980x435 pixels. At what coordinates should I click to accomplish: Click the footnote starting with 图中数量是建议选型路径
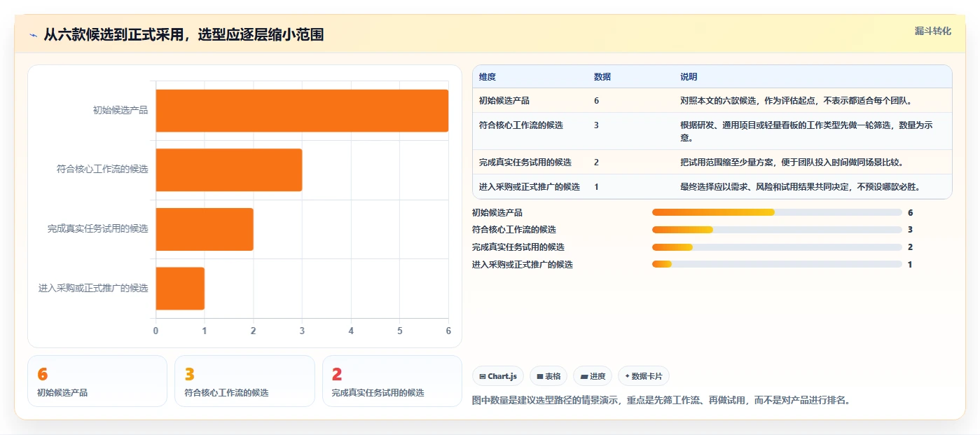click(662, 401)
